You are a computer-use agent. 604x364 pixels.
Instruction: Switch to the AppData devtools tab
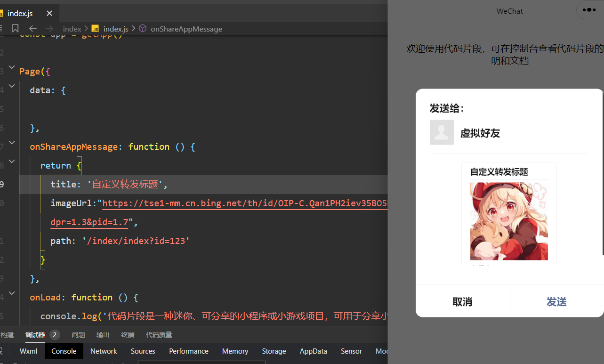click(314, 351)
